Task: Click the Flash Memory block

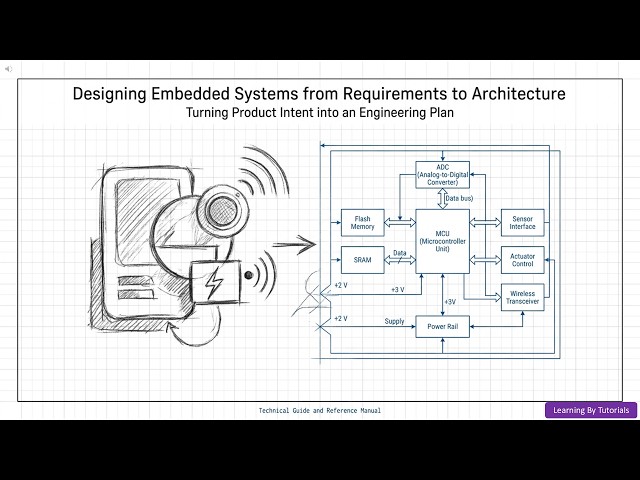Action: pos(362,223)
